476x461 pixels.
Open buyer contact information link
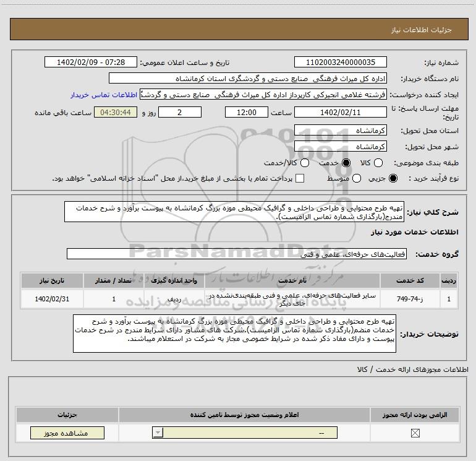(104, 95)
